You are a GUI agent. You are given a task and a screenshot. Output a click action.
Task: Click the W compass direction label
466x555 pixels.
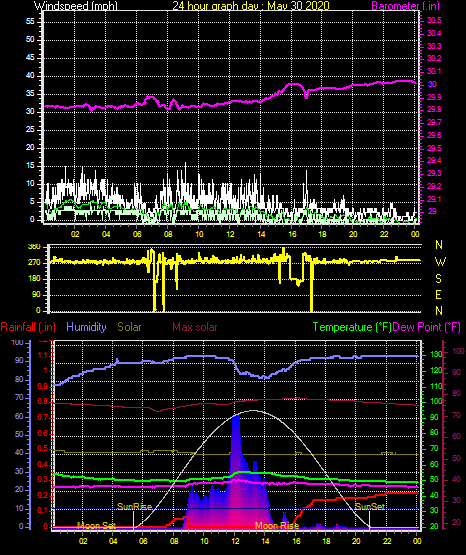440,262
